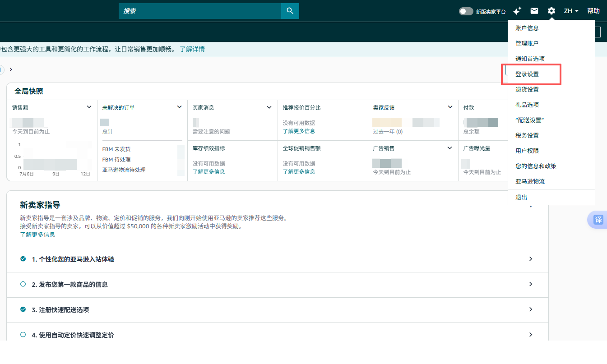Focus the 搜索 search input field

pos(200,11)
